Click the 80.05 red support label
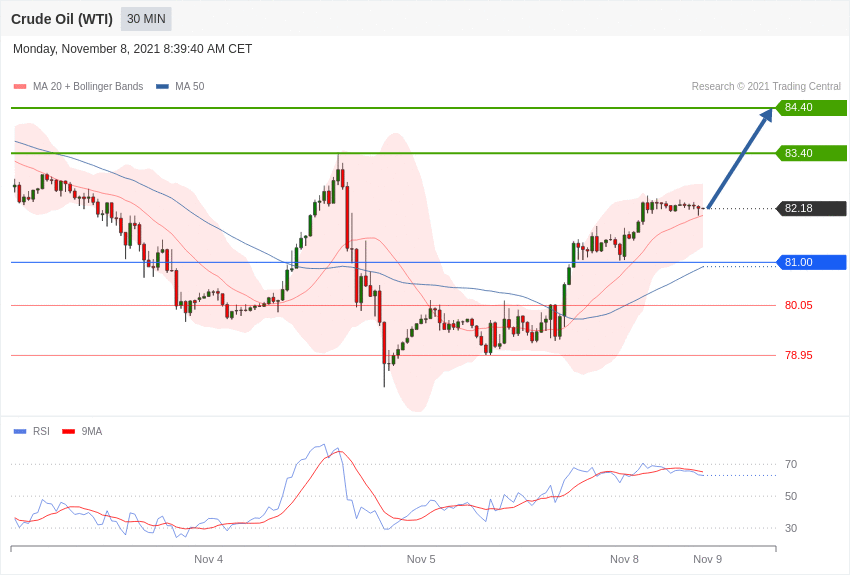This screenshot has width=850, height=576. [x=799, y=306]
